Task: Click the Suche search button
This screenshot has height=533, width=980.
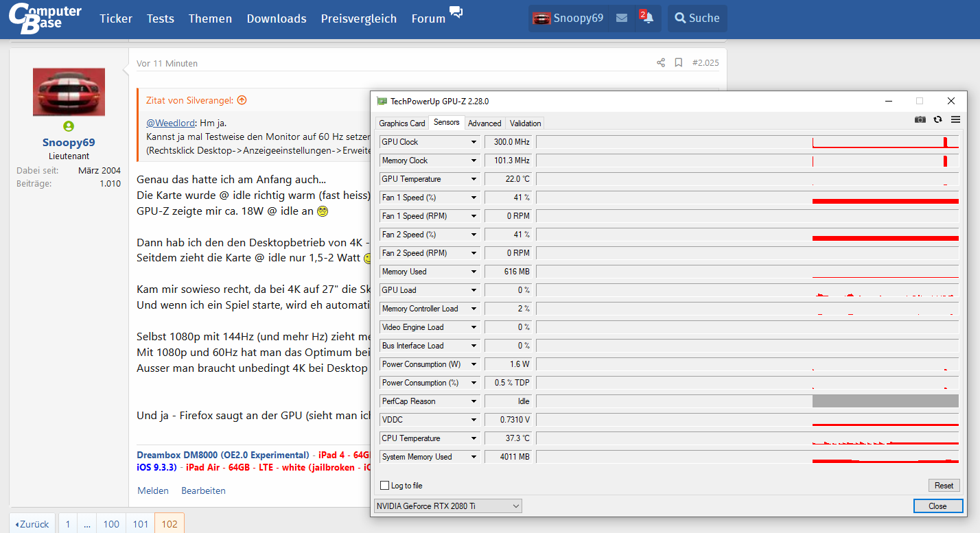Action: coord(697,19)
